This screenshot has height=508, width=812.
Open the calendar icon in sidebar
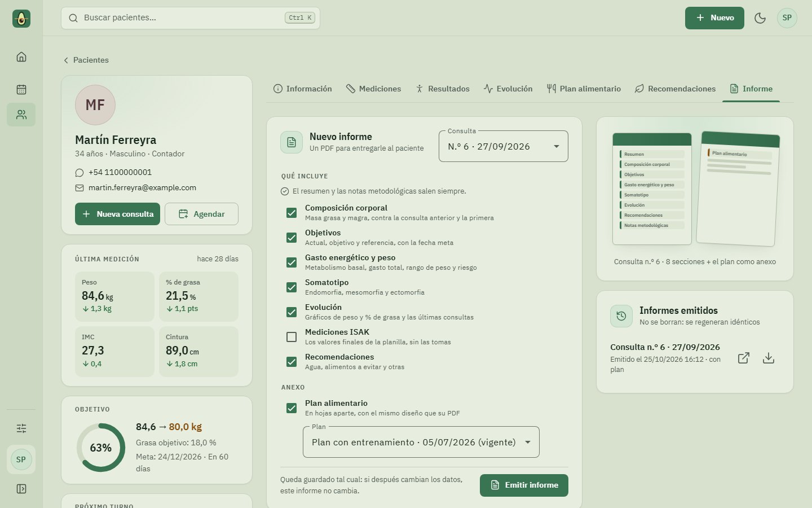point(21,89)
